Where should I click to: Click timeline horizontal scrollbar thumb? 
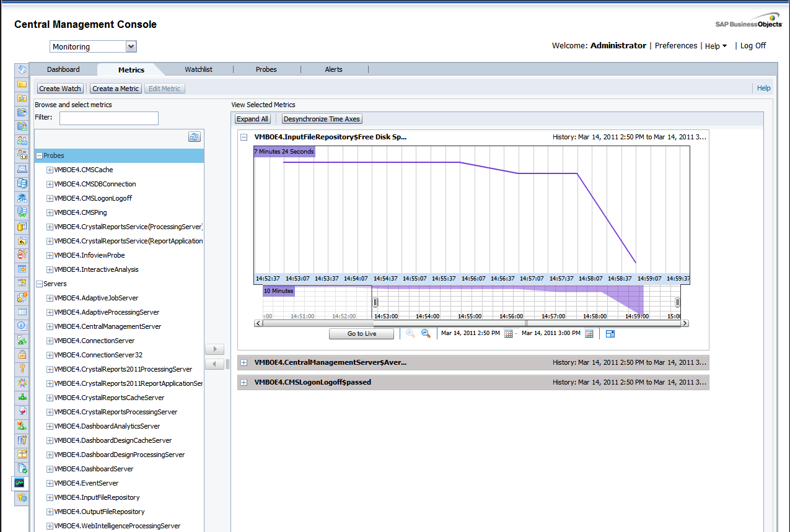point(527,323)
